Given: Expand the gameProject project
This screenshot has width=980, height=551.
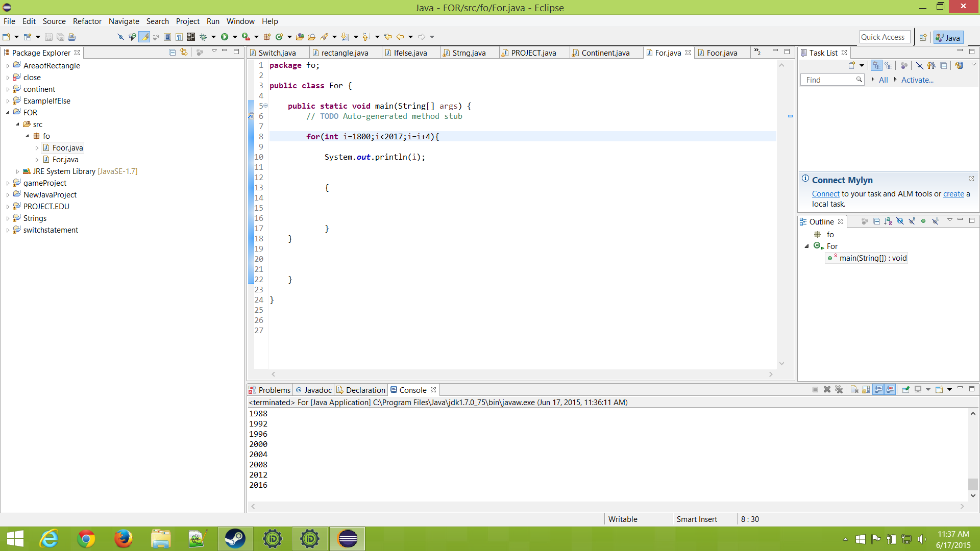Looking at the screenshot, I should point(8,183).
